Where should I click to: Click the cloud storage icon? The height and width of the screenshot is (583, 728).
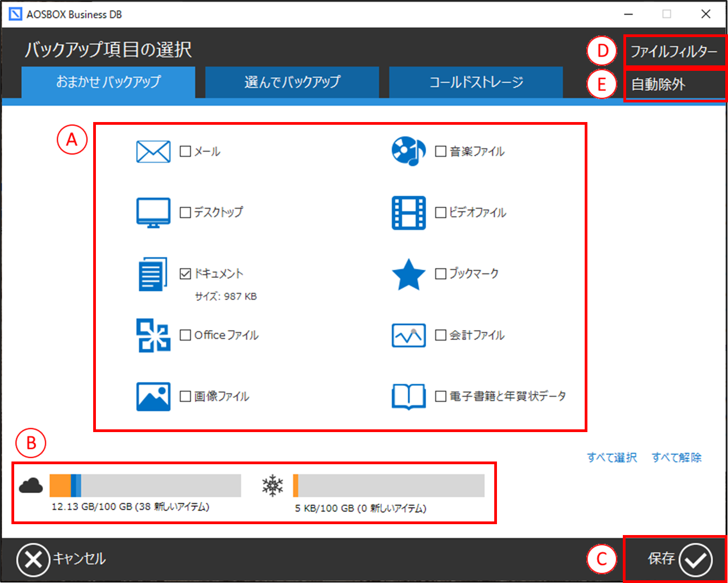[31, 485]
